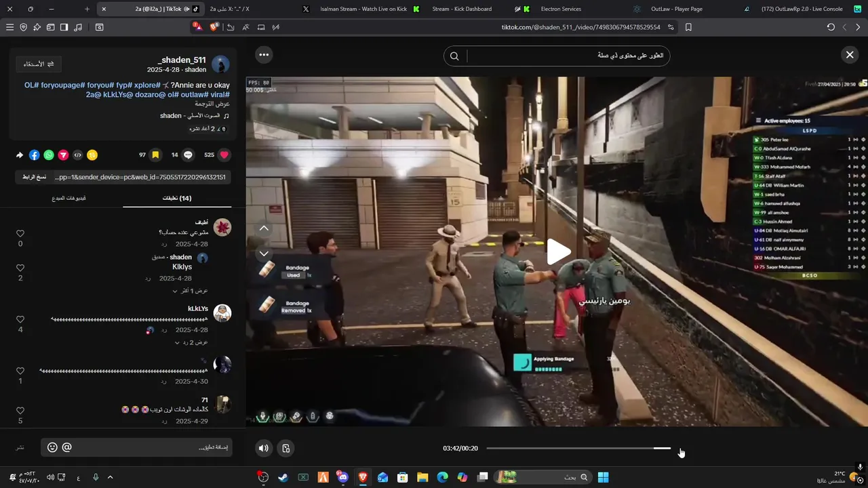Open the Brave hamburger menu
Screen dimensions: 868x488
pyautogui.click(x=9, y=27)
